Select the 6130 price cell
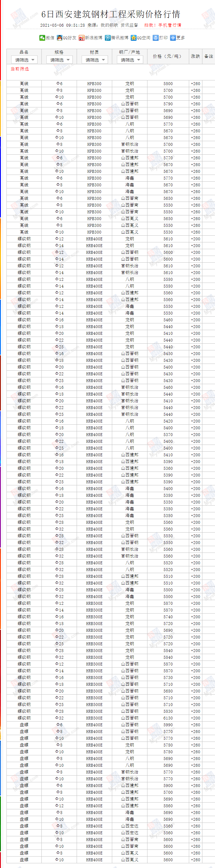The image size is (215, 868). pyautogui.click(x=168, y=718)
